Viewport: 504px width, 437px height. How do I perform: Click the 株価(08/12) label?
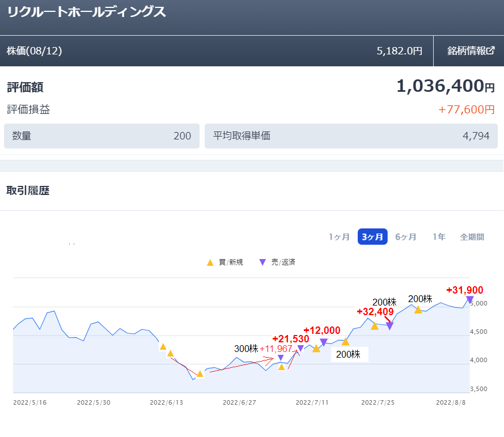(x=35, y=51)
